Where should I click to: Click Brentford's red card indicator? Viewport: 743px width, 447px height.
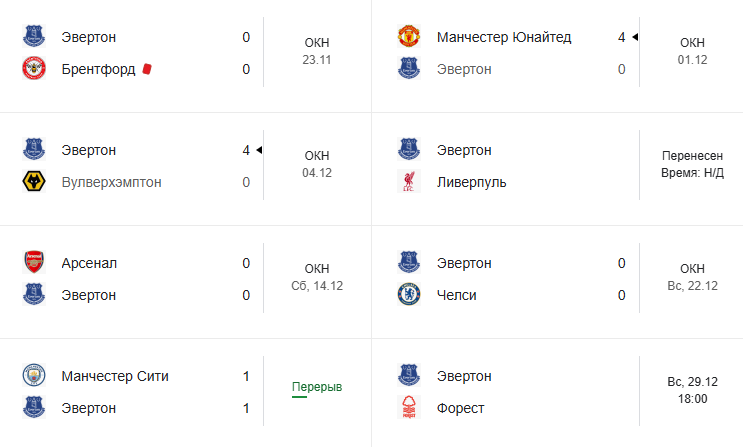[x=146, y=69]
